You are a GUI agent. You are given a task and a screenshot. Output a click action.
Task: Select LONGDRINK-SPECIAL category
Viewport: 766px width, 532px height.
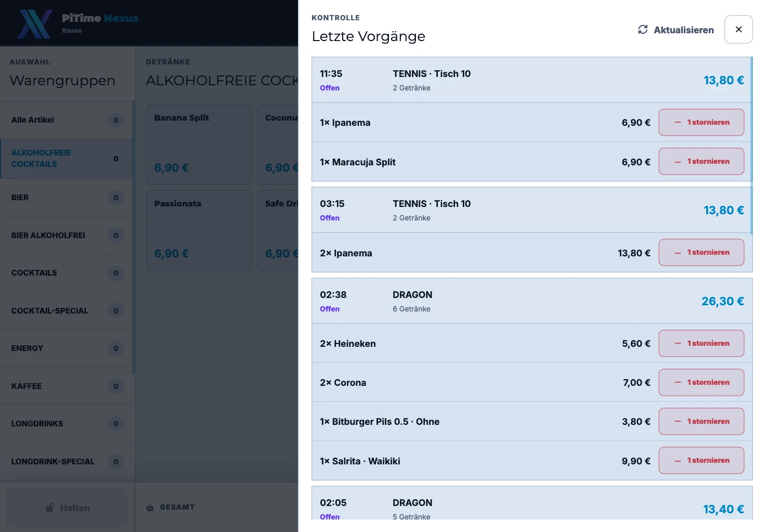pyautogui.click(x=67, y=462)
